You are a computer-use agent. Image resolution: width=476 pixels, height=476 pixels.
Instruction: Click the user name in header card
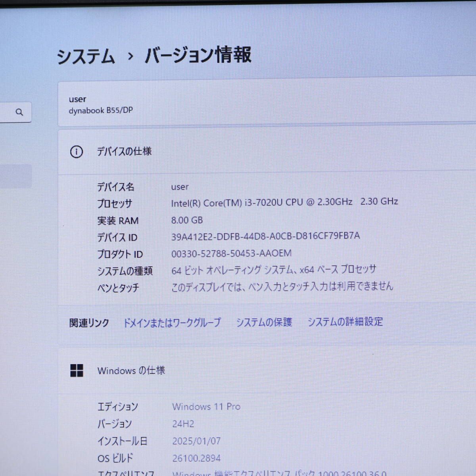[x=77, y=99]
